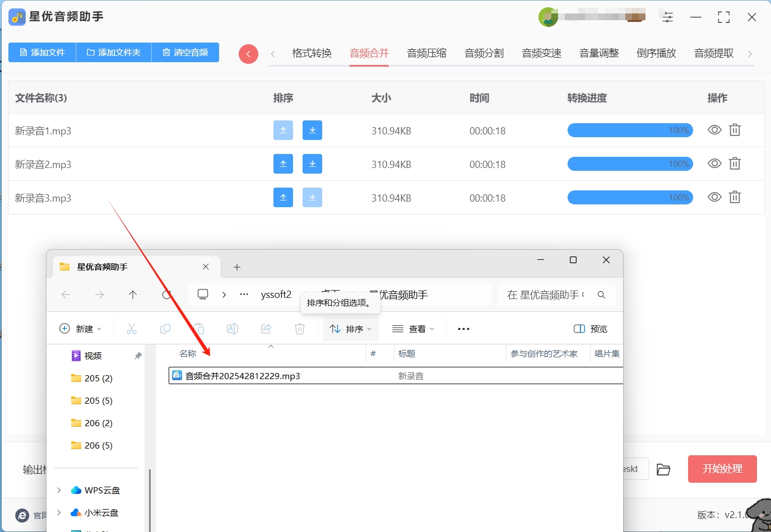Go forward in File Explorer

point(99,295)
